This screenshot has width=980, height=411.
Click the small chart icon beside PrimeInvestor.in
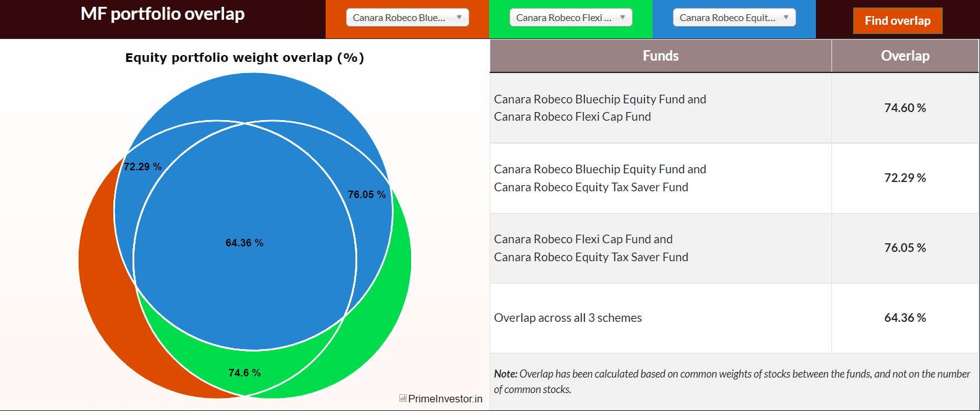click(403, 398)
